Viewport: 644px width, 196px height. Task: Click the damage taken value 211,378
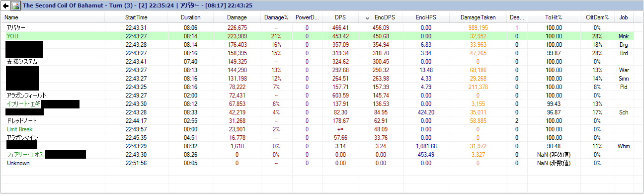click(x=478, y=87)
